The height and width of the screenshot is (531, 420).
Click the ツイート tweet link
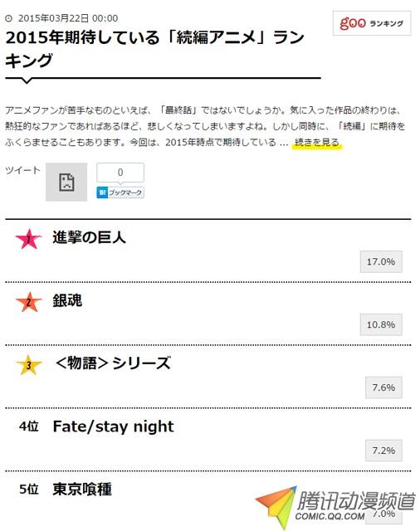click(x=22, y=170)
